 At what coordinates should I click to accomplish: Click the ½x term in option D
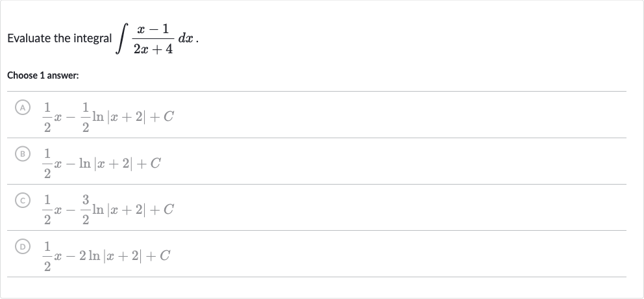click(53, 256)
